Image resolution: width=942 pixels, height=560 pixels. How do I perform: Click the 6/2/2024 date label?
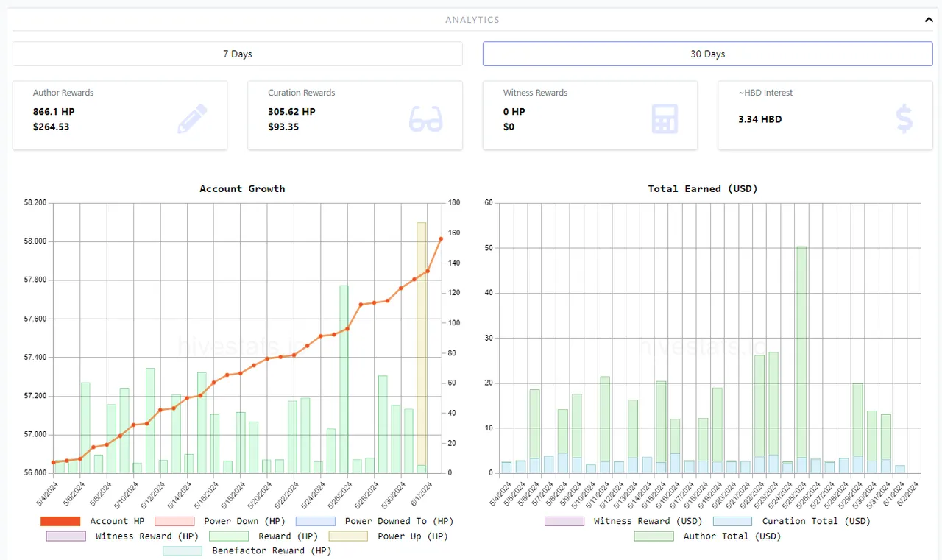click(x=909, y=495)
